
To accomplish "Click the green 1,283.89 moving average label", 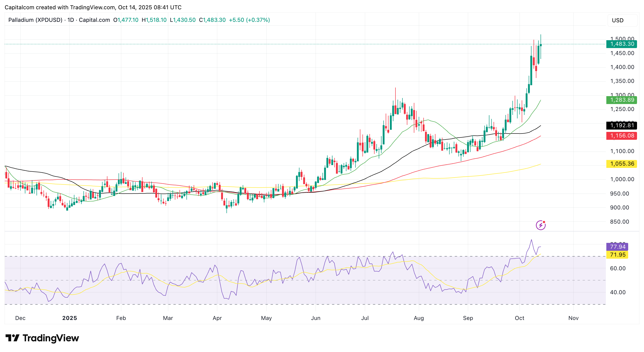I will pyautogui.click(x=621, y=100).
